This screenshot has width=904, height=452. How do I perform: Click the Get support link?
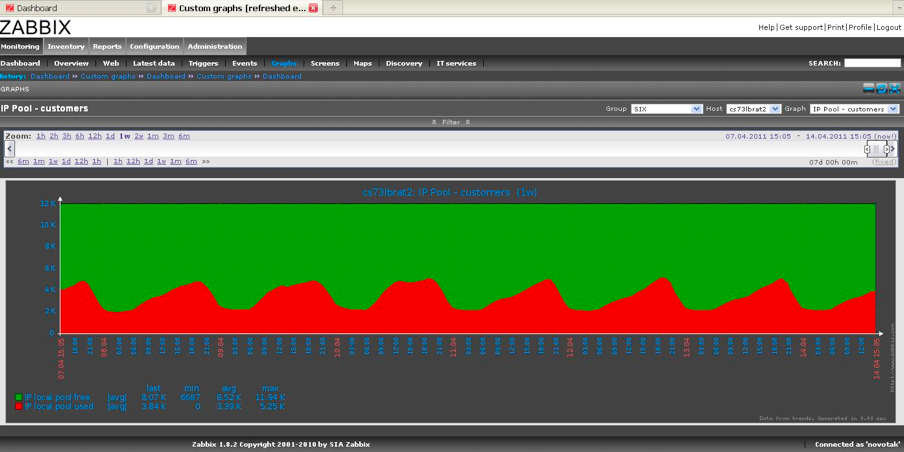point(801,27)
